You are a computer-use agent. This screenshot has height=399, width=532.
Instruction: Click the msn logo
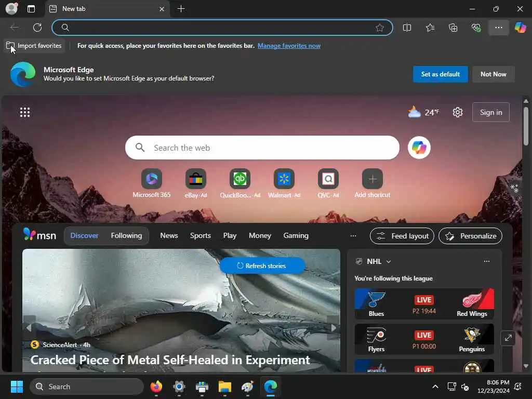pos(39,235)
